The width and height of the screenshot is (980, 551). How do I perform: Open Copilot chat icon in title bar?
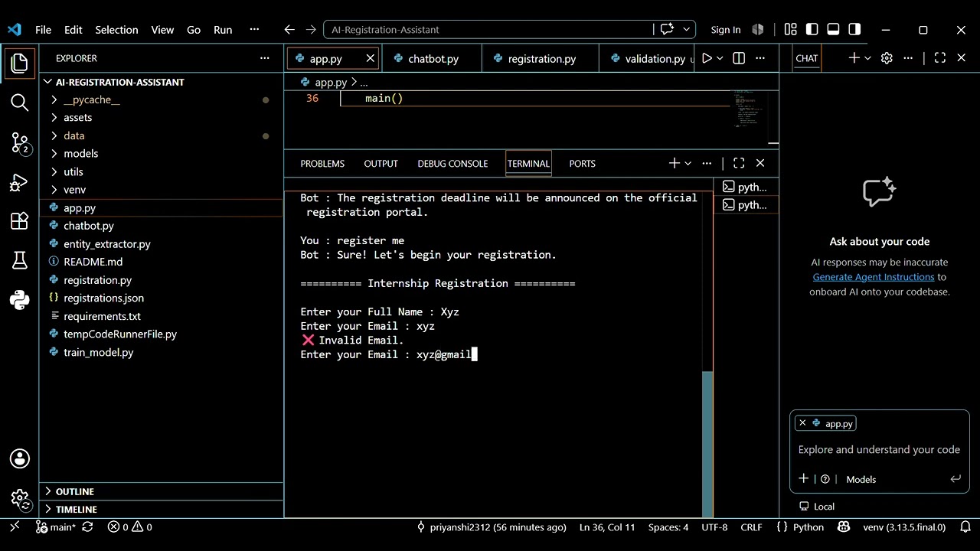pyautogui.click(x=667, y=29)
